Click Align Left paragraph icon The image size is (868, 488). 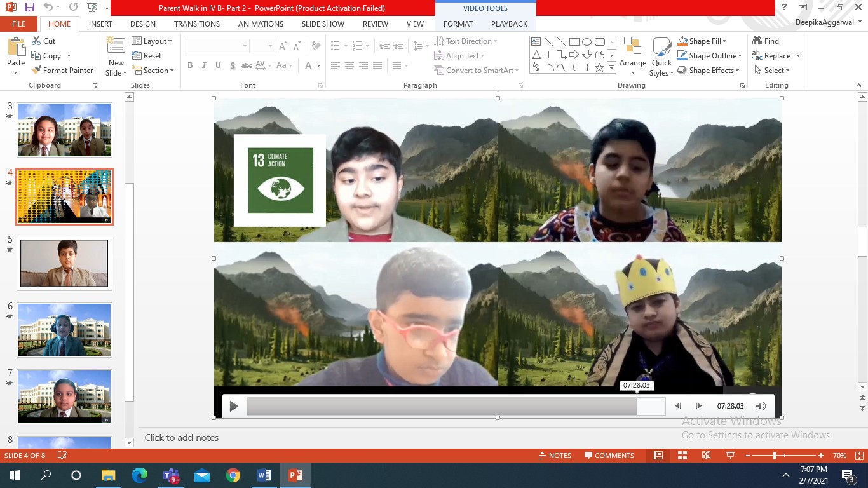335,65
